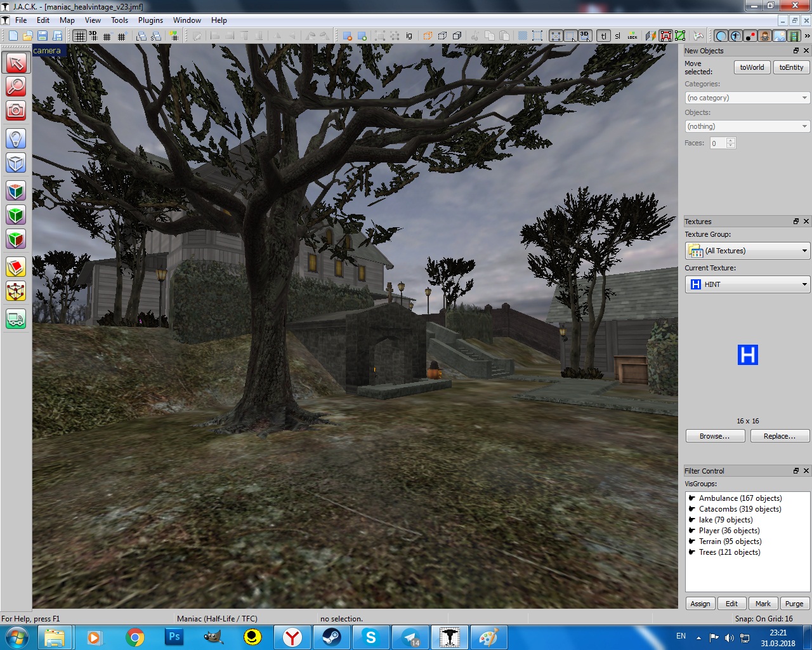Open the Current Texture HINT dropdown

pos(747,284)
